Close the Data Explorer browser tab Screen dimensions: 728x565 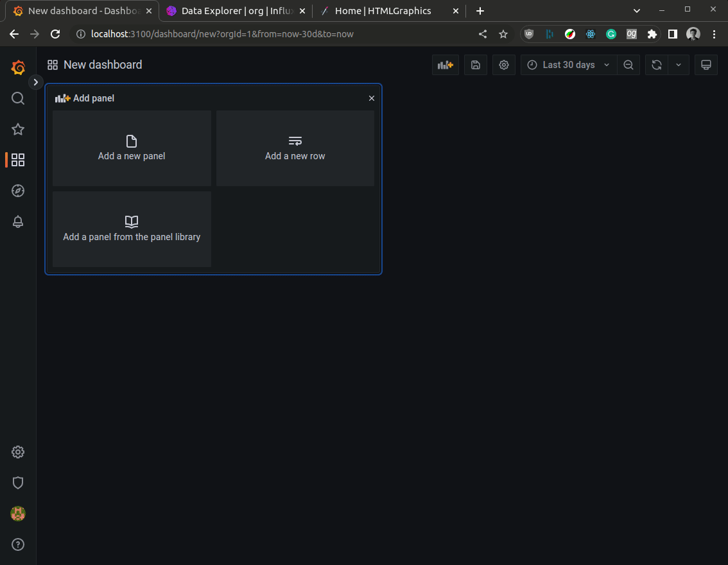(x=302, y=11)
